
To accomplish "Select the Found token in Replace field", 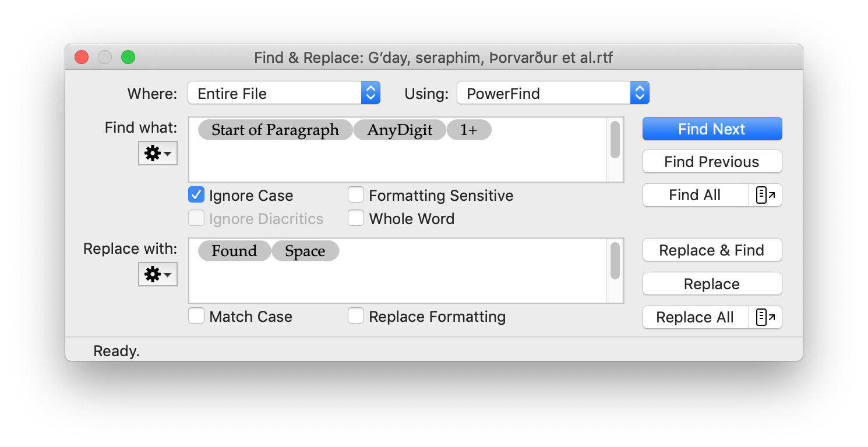I will [234, 251].
